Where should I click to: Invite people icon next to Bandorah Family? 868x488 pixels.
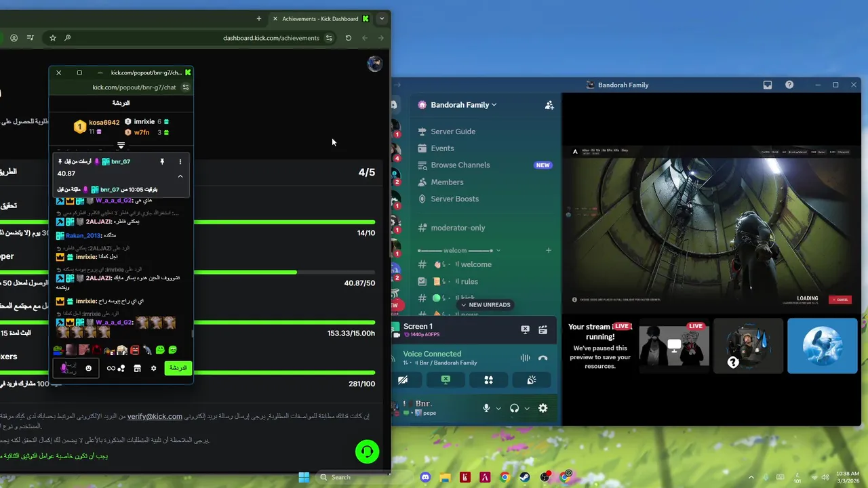point(549,105)
